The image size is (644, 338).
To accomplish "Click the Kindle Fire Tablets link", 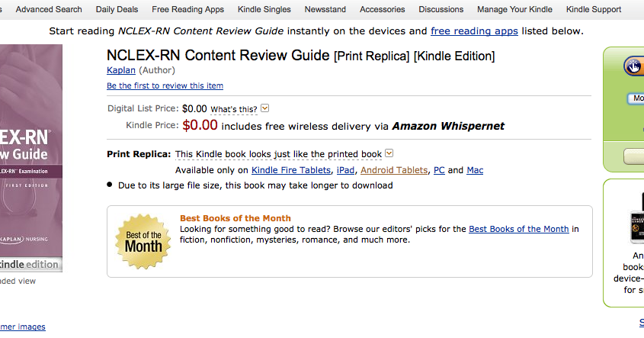I will (x=291, y=170).
